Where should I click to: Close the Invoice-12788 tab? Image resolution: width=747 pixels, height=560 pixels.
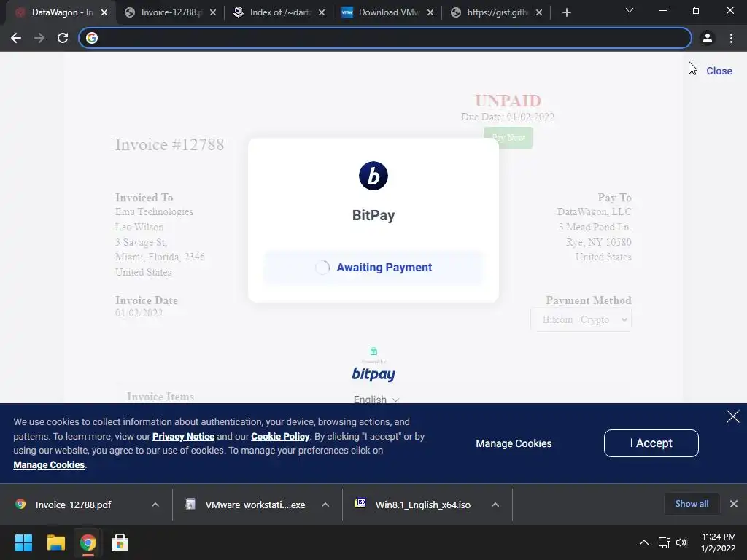(x=213, y=13)
